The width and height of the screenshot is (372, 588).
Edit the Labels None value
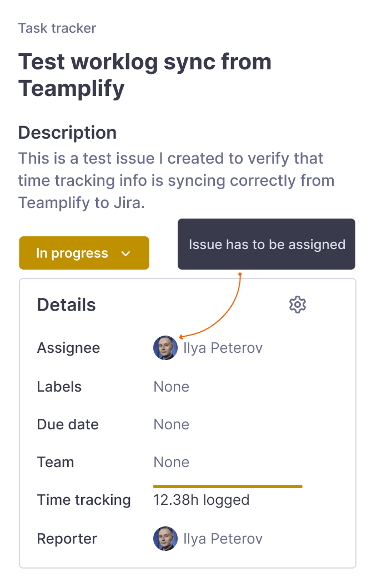[x=171, y=387]
